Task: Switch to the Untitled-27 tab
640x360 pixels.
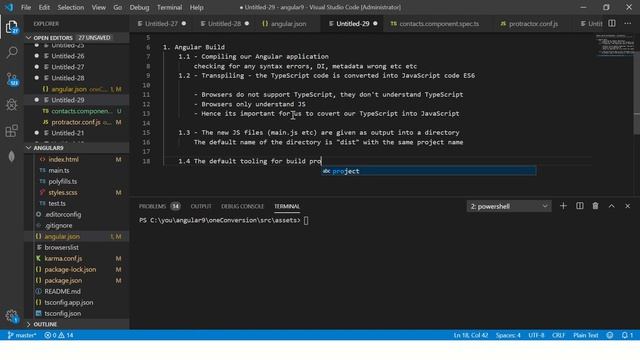Action: [x=162, y=24]
